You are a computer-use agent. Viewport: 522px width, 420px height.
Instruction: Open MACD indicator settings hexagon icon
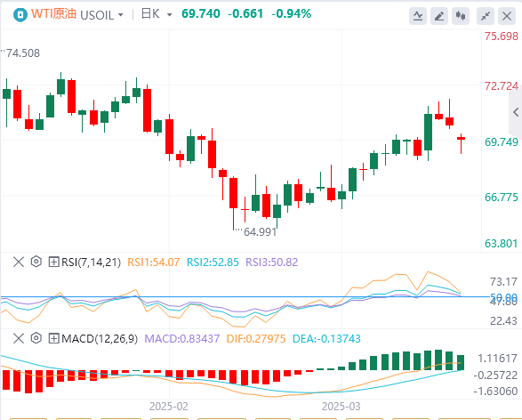(x=36, y=338)
